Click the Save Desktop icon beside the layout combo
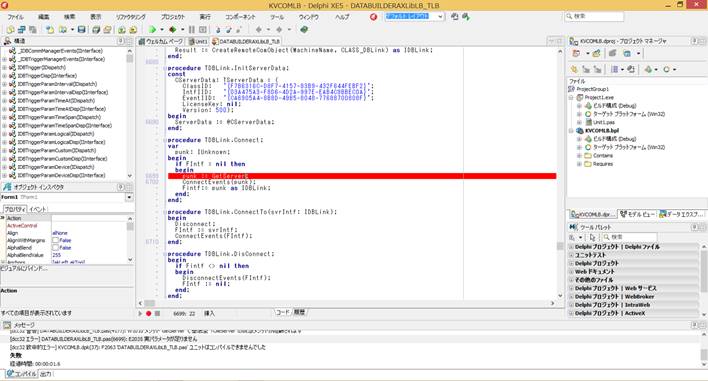Viewport: 708px width, 381px height. [455, 17]
